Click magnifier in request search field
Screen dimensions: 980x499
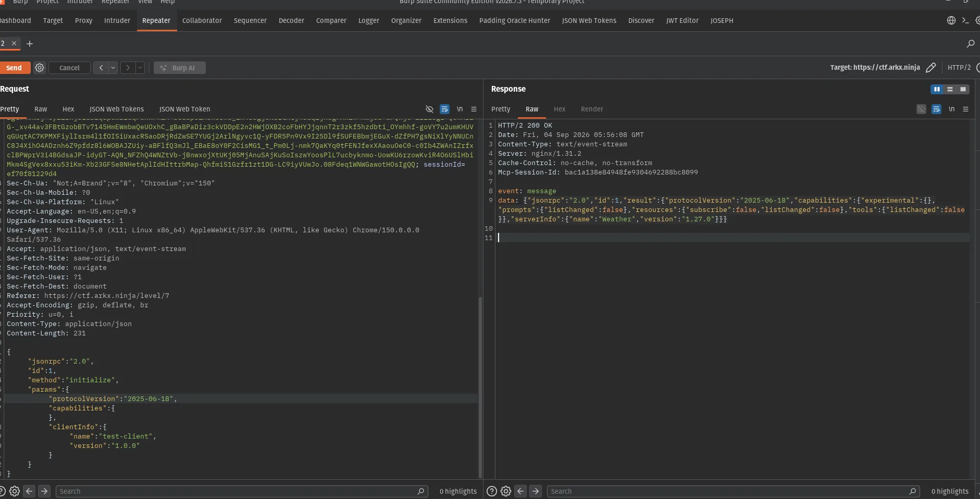tap(421, 491)
